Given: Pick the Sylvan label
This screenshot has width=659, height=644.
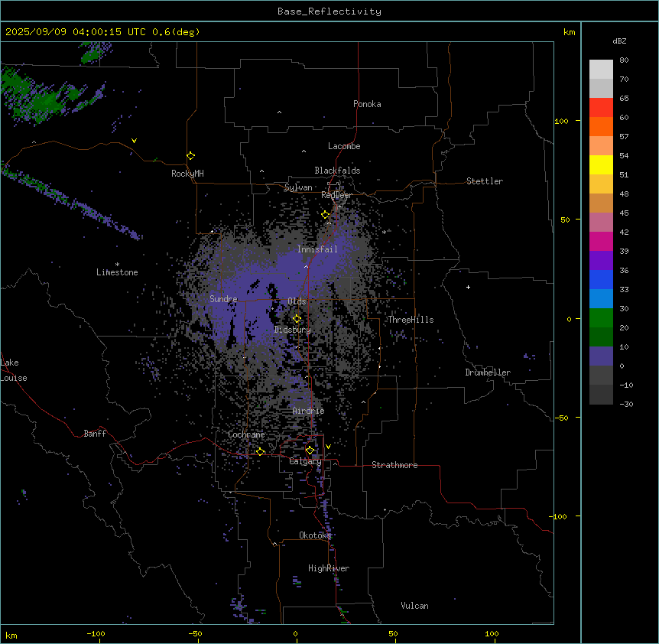Looking at the screenshot, I should tap(298, 187).
